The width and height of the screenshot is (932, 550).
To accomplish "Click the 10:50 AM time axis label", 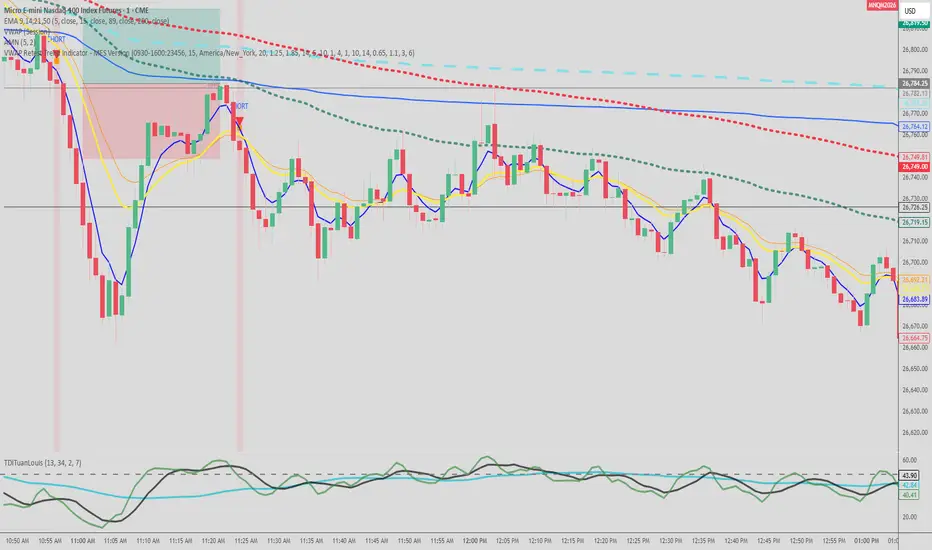I will [17, 541].
